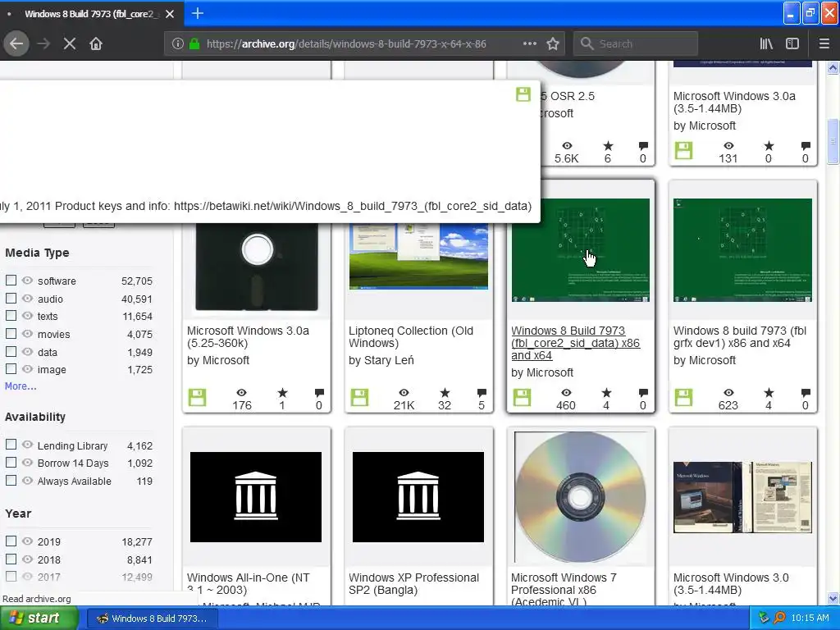Image resolution: width=840 pixels, height=630 pixels.
Task: Open Windows XP Professional SP2 (Bangla) item
Action: (413, 584)
